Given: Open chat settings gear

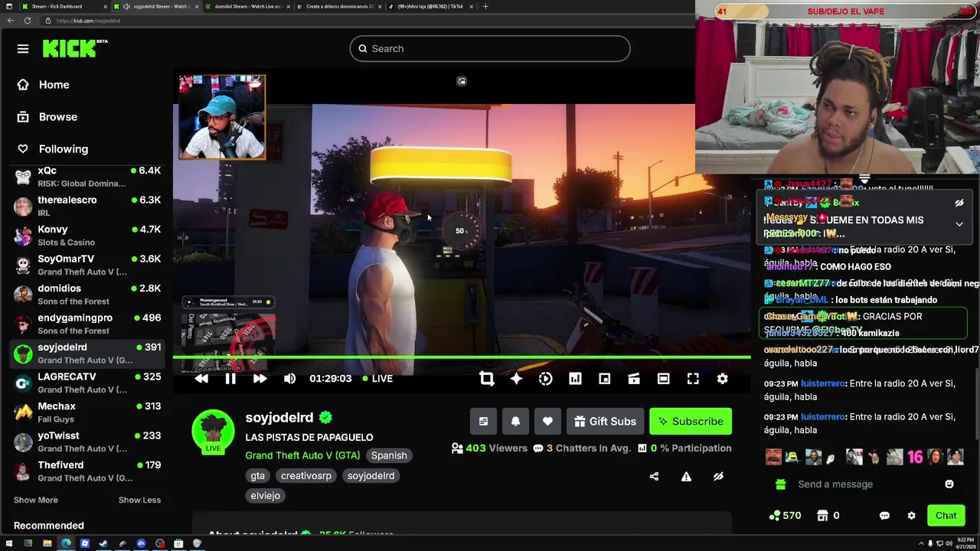Looking at the screenshot, I should coord(911,516).
